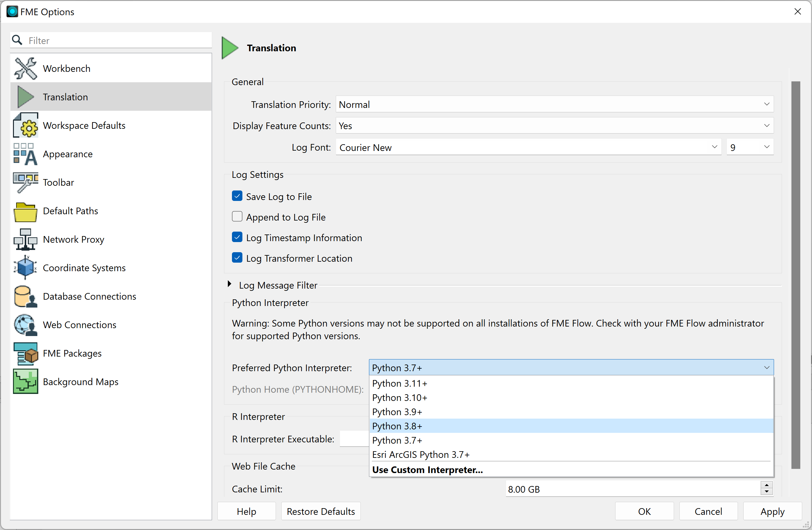Image resolution: width=812 pixels, height=530 pixels.
Task: Expand the Log Message Filter section
Action: (x=230, y=284)
